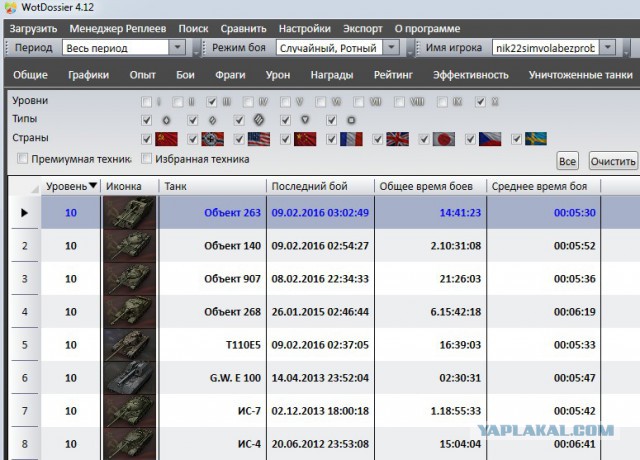The width and height of the screenshot is (640, 460).
Task: Expand toolbar overflow after Период combo
Action: point(196,49)
